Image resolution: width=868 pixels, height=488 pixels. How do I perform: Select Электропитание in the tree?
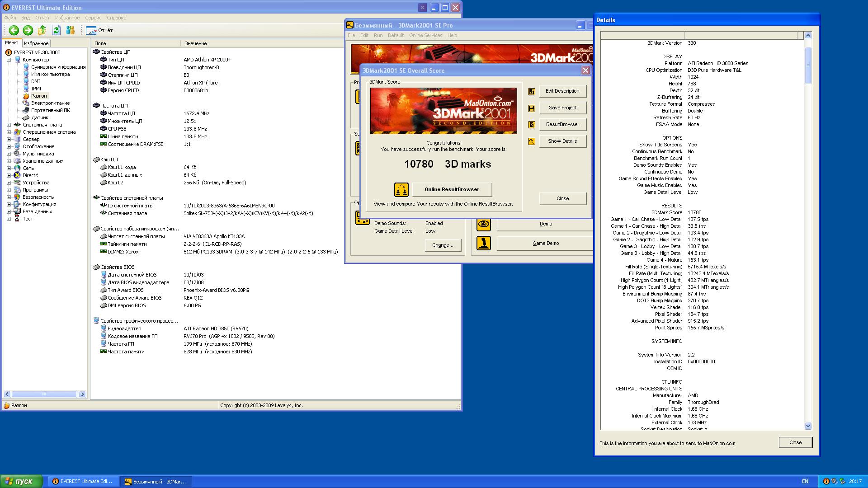[x=50, y=103]
